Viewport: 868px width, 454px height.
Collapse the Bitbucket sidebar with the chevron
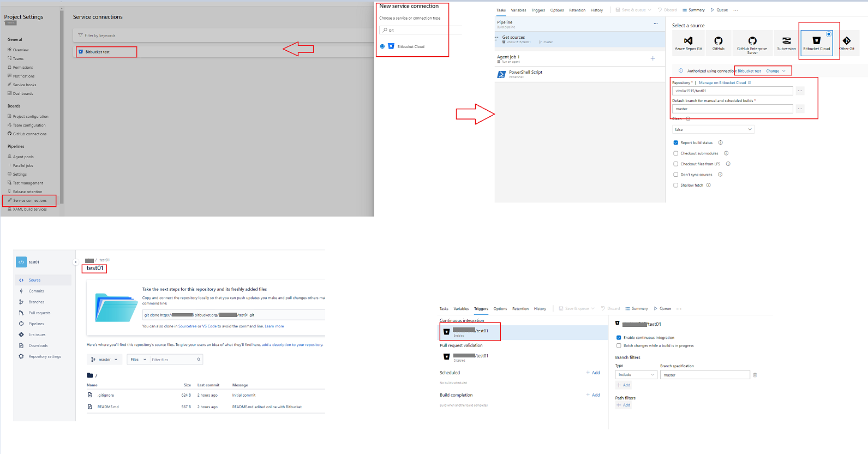[75, 262]
